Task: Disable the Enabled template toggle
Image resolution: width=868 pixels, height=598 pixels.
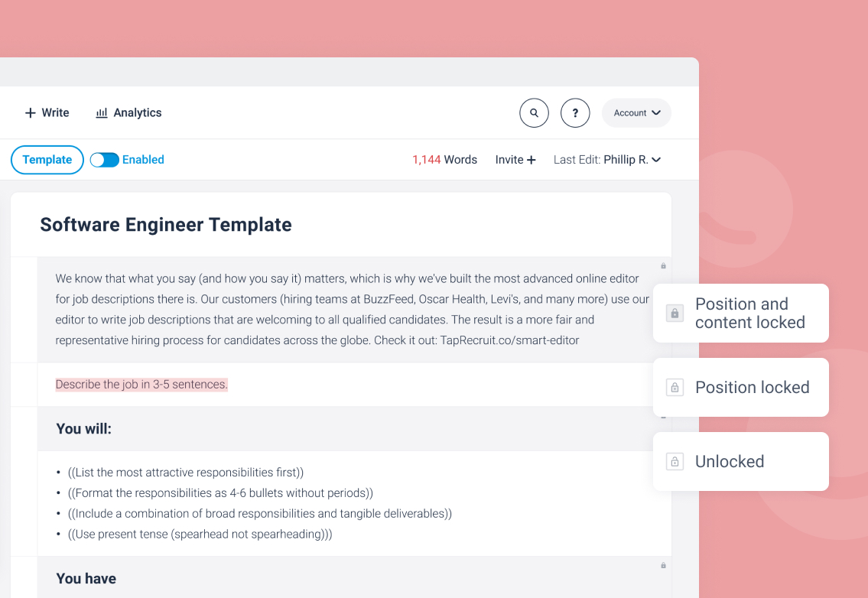Action: coord(104,159)
